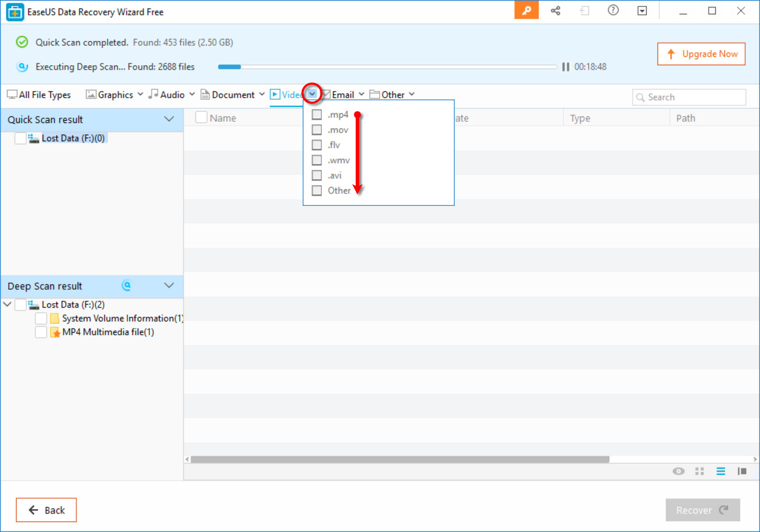Screen dimensions: 760x532
Task: Collapse the Deep Scan result panel
Action: tap(169, 285)
